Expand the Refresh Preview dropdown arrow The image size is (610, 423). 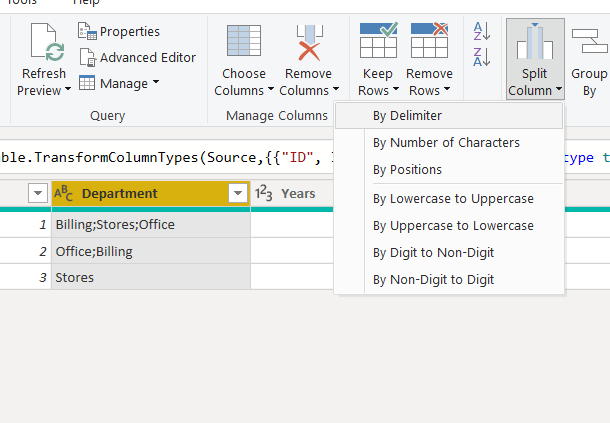click(68, 89)
